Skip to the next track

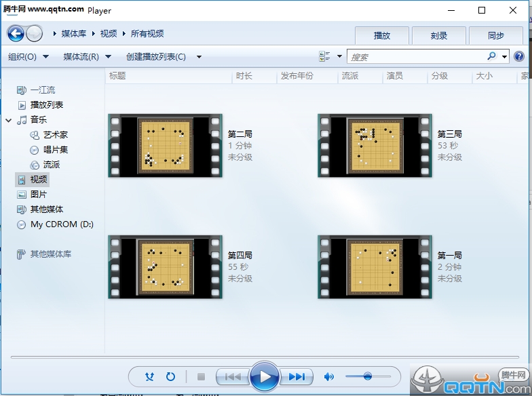pos(297,376)
